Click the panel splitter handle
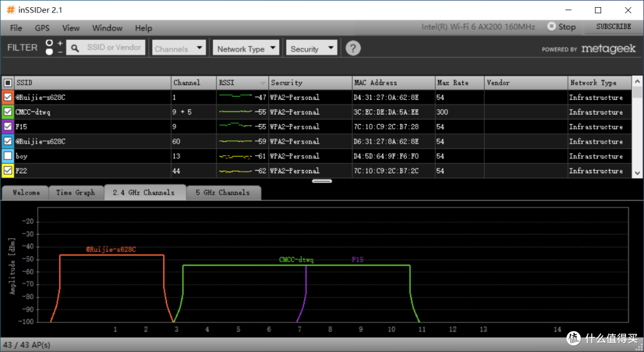Screen dimensions: 644x352 tap(322, 181)
